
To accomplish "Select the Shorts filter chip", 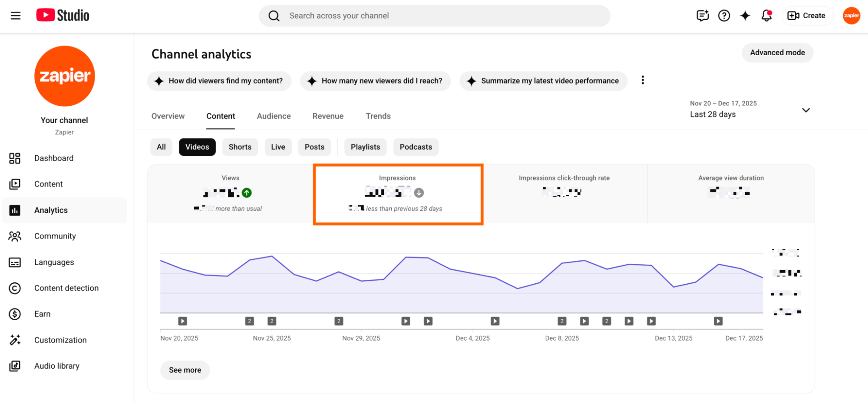I will (x=240, y=147).
